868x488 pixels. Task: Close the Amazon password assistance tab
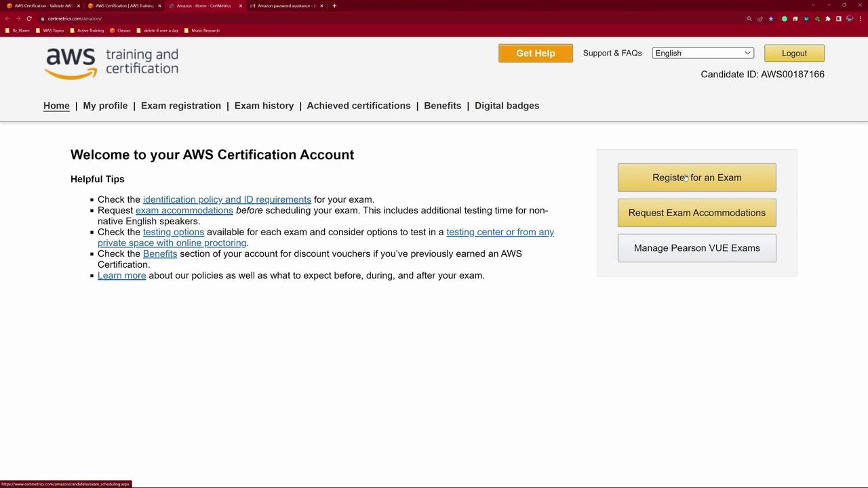coord(321,5)
